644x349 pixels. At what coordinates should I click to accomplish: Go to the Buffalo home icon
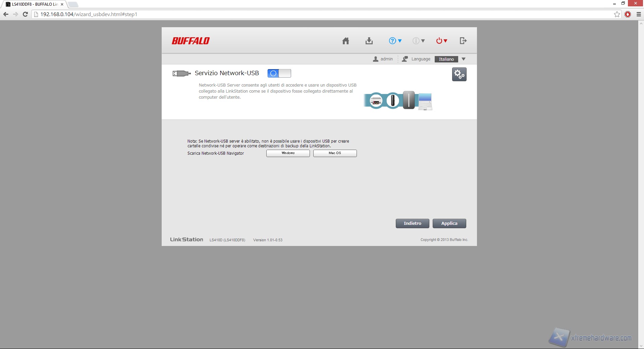click(x=345, y=41)
